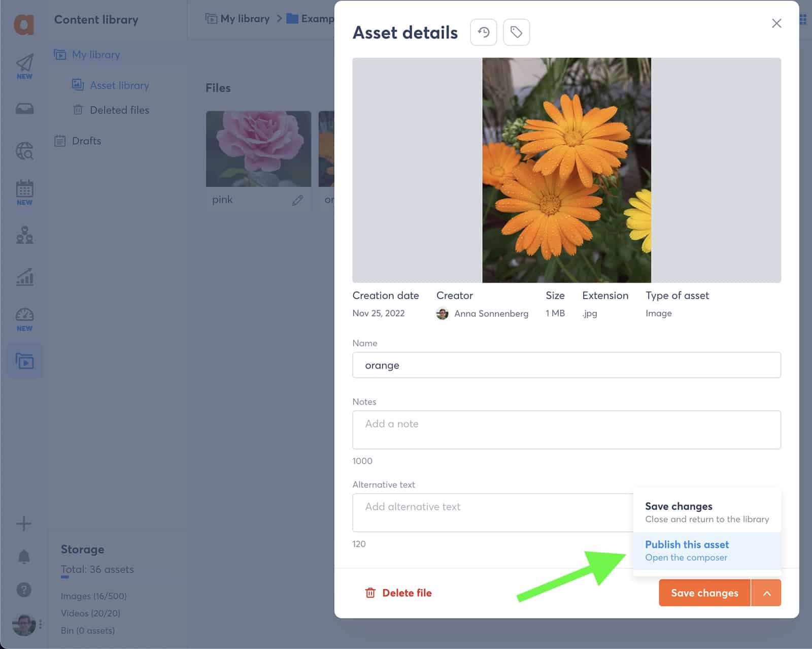This screenshot has height=649, width=812.
Task: Open the asset tags label icon
Action: (516, 33)
